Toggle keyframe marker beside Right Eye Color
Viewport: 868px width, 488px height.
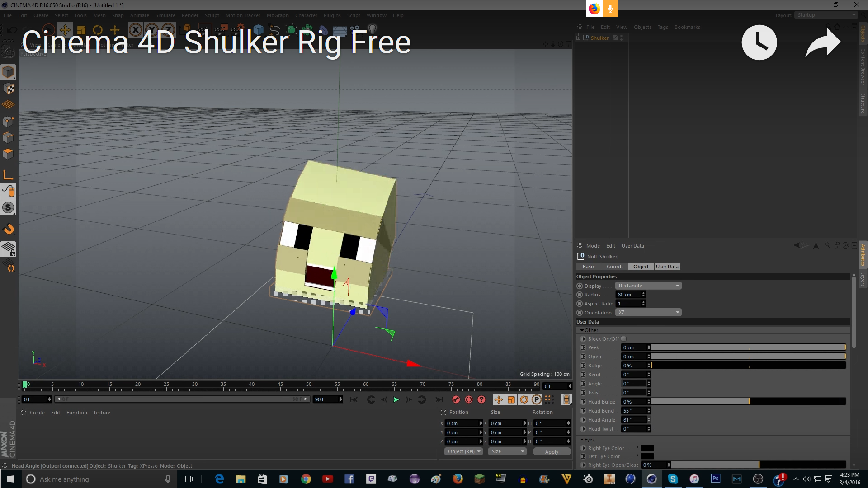pyautogui.click(x=583, y=448)
